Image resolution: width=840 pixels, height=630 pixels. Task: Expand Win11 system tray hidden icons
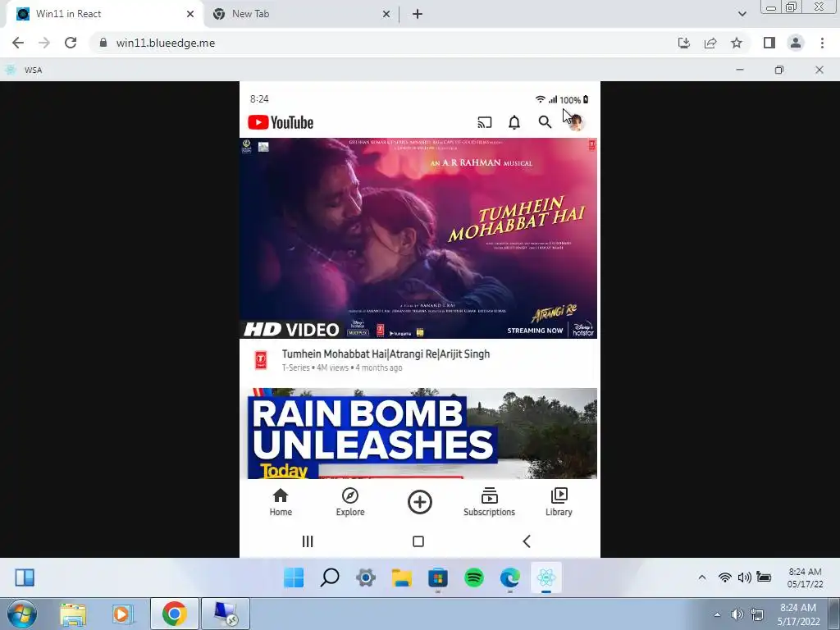click(702, 577)
